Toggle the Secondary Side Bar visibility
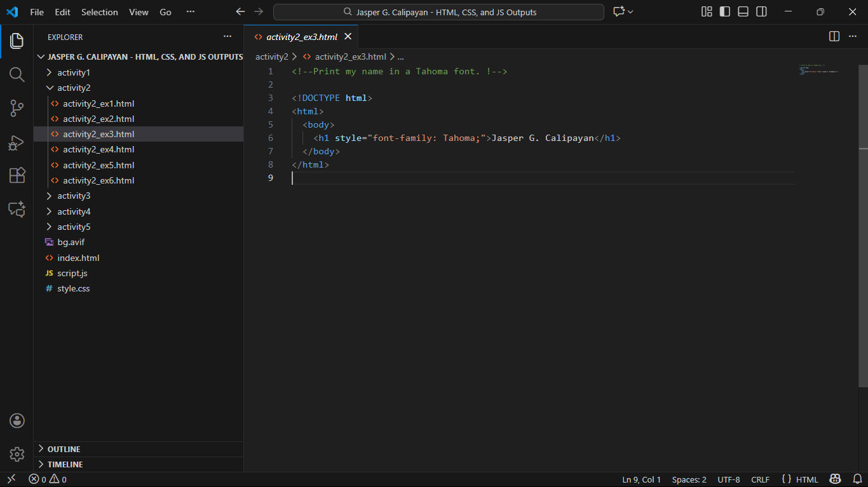868x487 pixels. pyautogui.click(x=761, y=12)
